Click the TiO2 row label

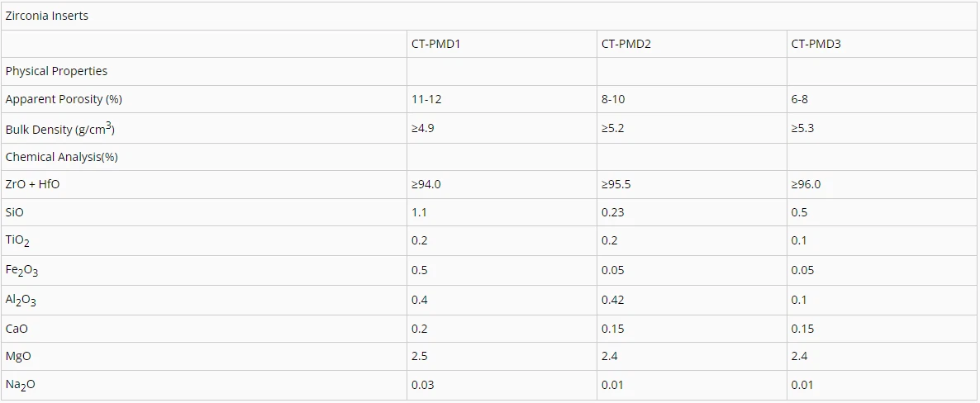click(20, 241)
